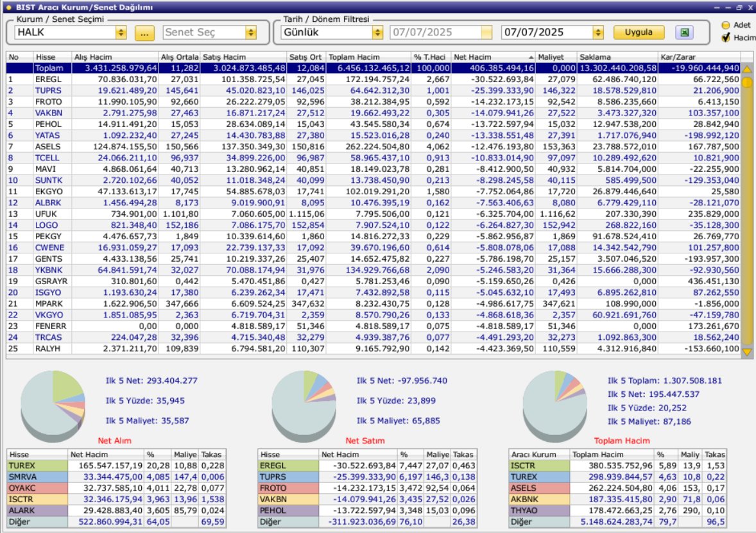Sort by the Saklama column header
This screenshot has width=756, height=533.
pyautogui.click(x=617, y=57)
